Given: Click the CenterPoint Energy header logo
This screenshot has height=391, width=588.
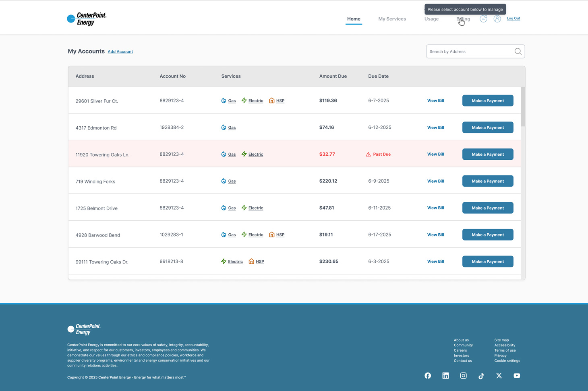Looking at the screenshot, I should click(87, 19).
